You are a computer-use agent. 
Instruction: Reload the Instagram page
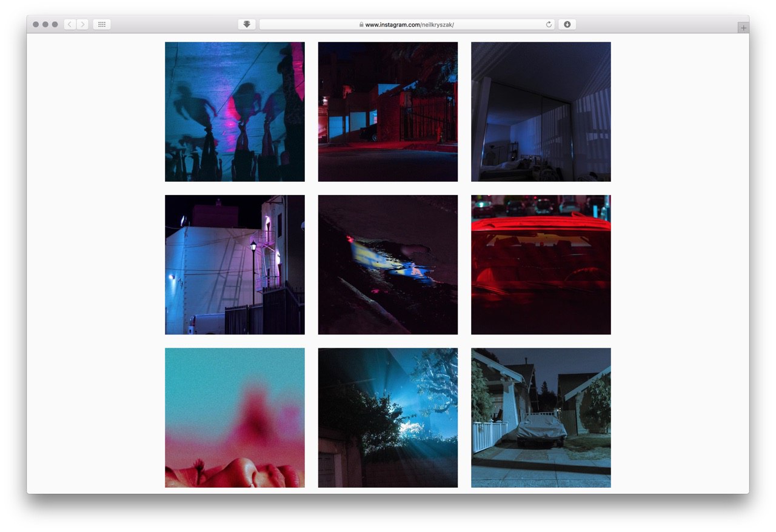[549, 25]
